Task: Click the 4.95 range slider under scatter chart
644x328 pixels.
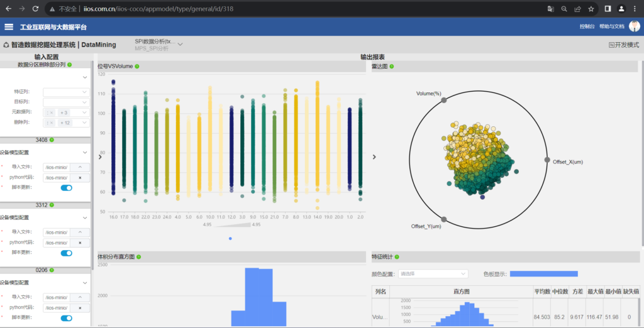Action: point(232,224)
